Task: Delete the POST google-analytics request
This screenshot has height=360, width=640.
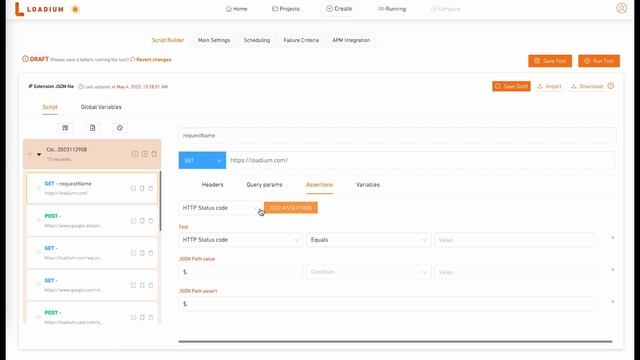Action: [151, 221]
